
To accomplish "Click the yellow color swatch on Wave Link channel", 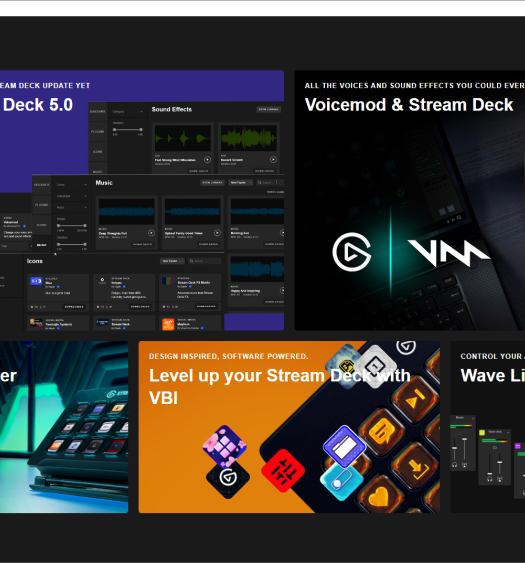I will (x=482, y=432).
